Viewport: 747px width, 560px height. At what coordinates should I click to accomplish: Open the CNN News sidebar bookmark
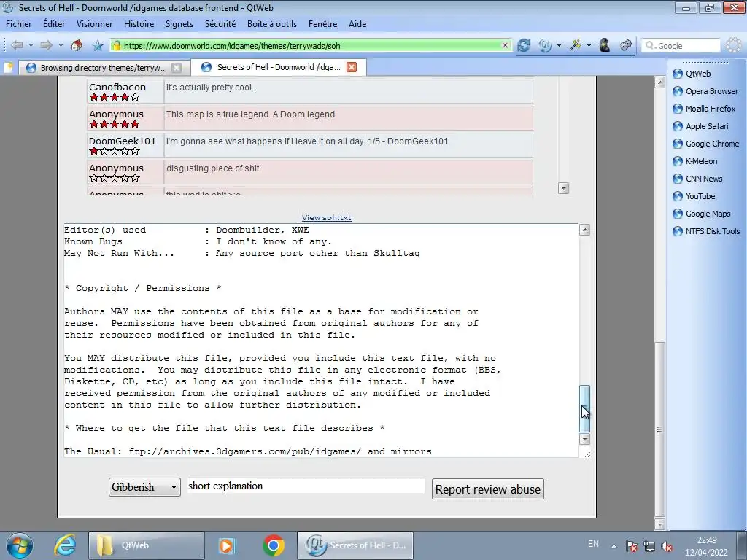coord(697,179)
